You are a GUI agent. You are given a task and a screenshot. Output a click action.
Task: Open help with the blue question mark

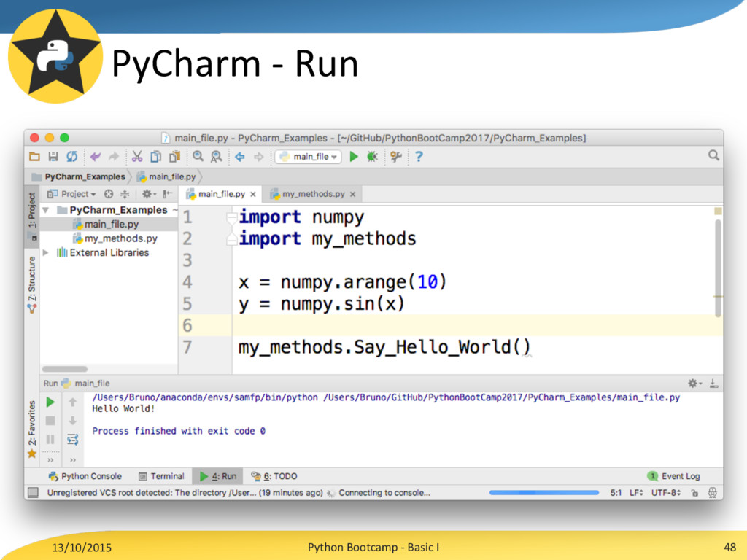point(419,157)
